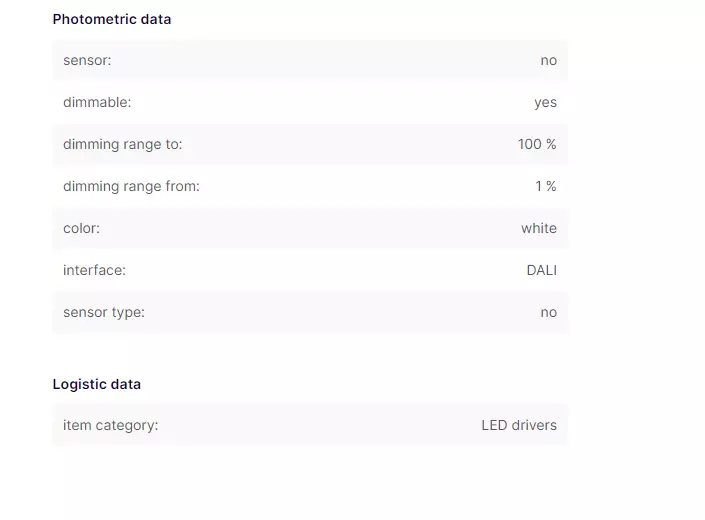Viewport: 705px width, 520px height.
Task: Click the DALI interface value
Action: pyautogui.click(x=542, y=270)
